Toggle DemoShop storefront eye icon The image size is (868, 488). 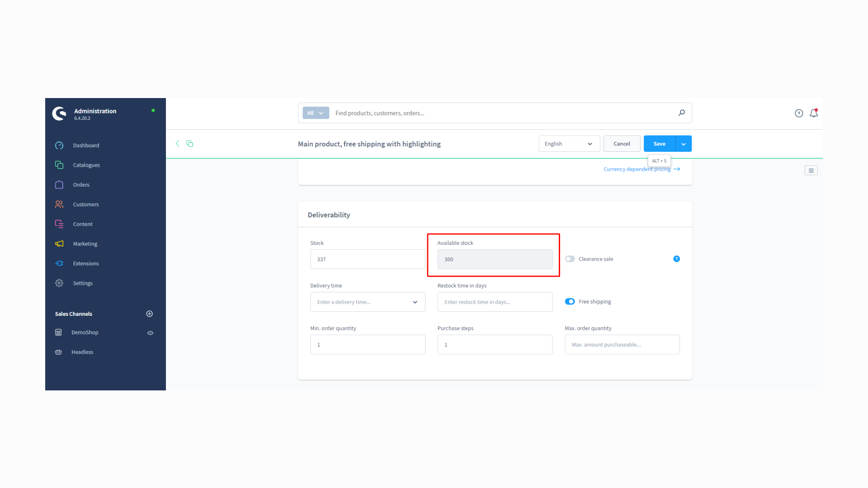pyautogui.click(x=150, y=333)
